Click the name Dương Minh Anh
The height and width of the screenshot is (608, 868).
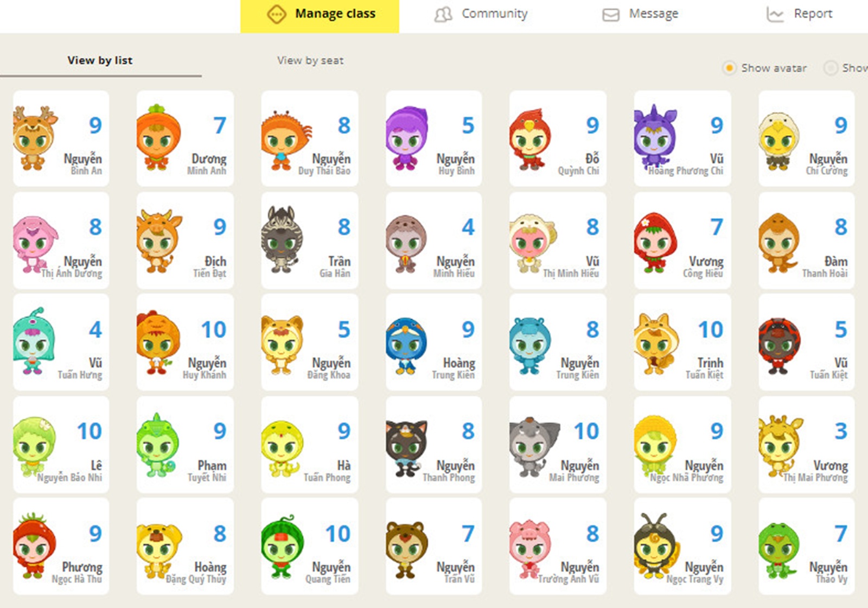tap(207, 164)
